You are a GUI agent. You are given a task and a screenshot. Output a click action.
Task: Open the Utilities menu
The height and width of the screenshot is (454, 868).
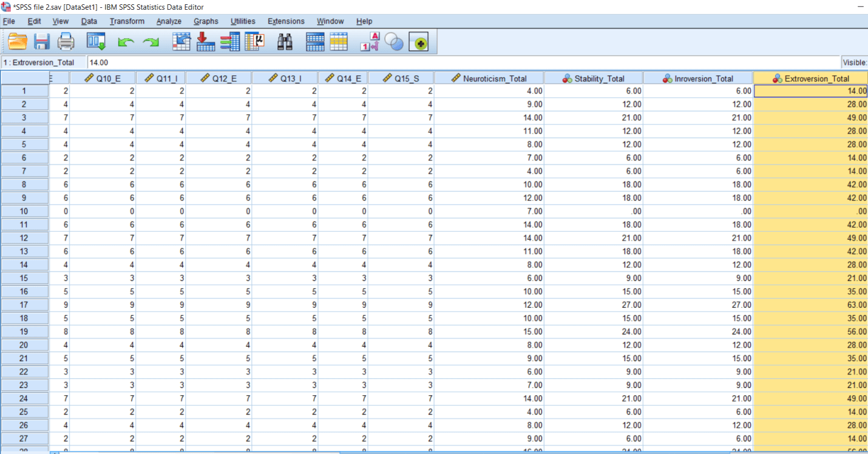coord(243,21)
